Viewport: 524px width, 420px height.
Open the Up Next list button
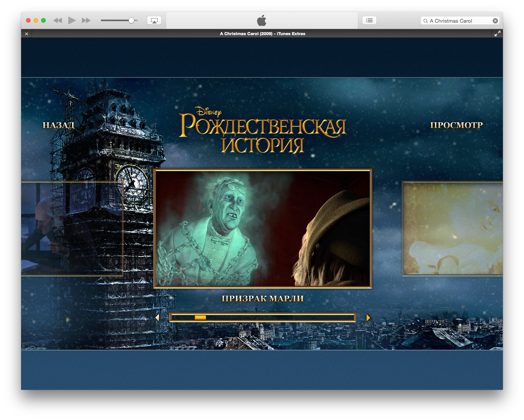point(369,20)
